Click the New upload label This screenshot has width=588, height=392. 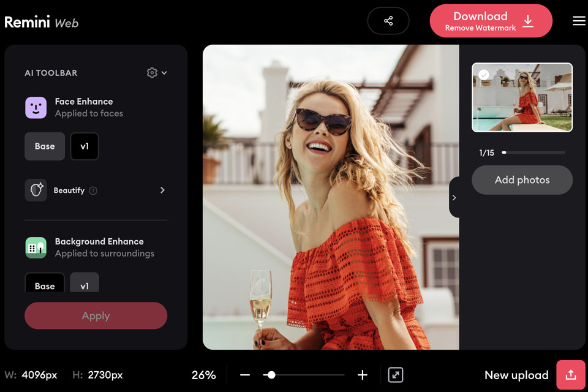(x=516, y=375)
